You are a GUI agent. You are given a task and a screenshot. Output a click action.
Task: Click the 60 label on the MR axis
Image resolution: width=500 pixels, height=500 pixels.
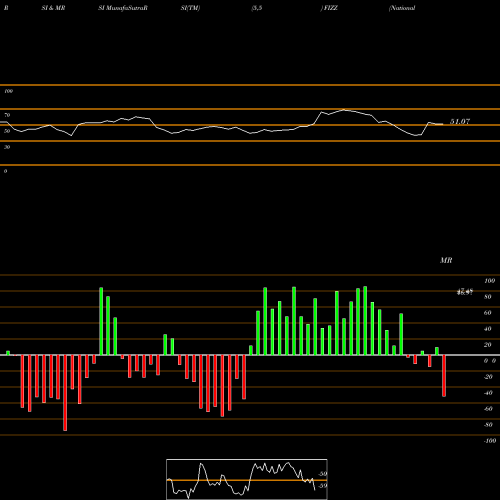pos(488,313)
